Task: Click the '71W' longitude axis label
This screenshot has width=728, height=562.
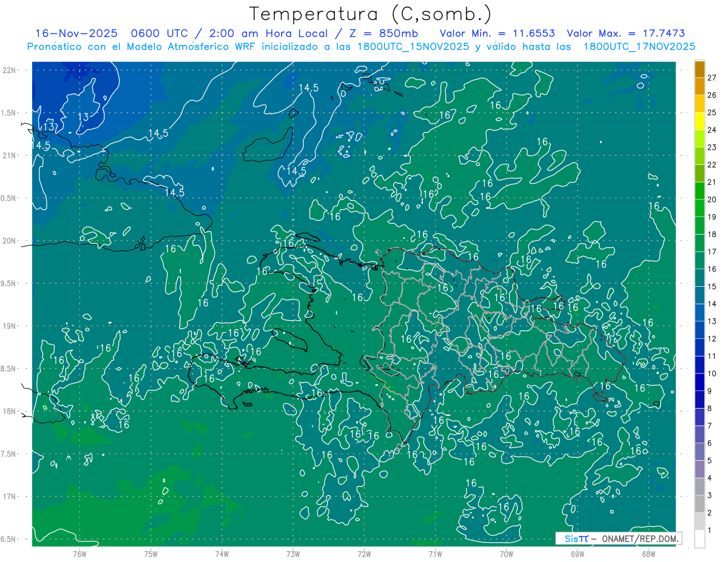Action: pyautogui.click(x=435, y=554)
